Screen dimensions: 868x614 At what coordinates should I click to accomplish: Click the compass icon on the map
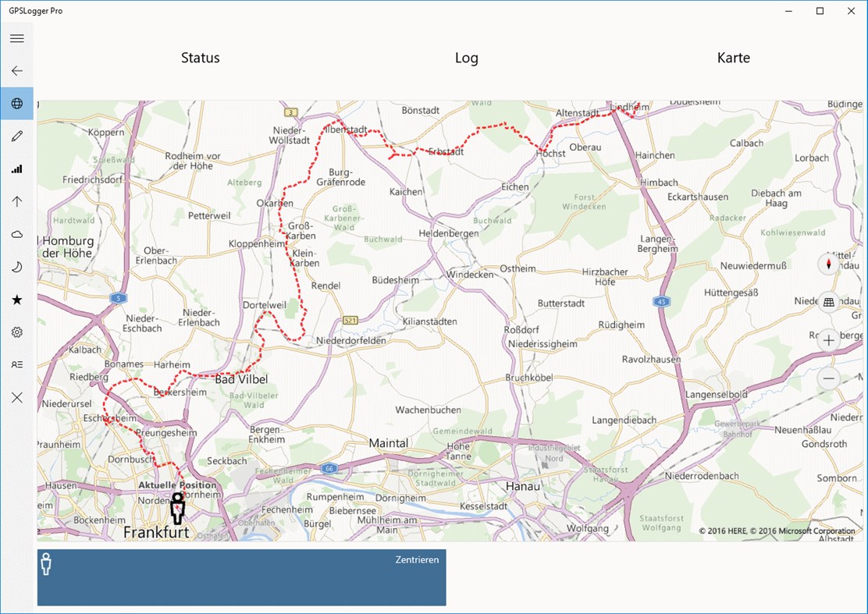pos(828,264)
